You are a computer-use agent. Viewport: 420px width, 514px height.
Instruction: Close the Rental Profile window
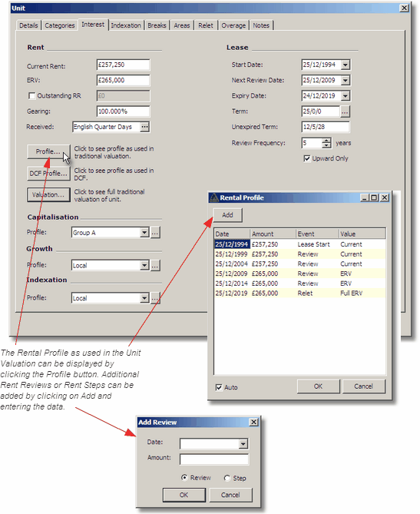tap(385, 197)
